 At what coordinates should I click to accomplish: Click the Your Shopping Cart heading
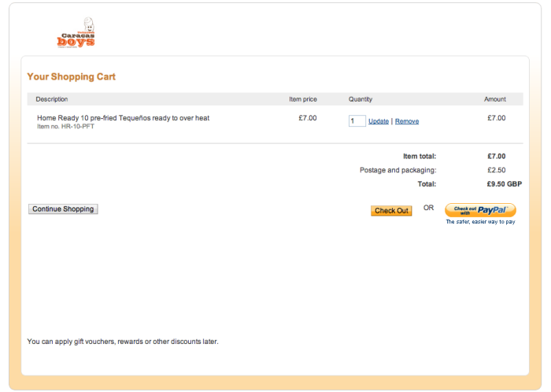72,76
